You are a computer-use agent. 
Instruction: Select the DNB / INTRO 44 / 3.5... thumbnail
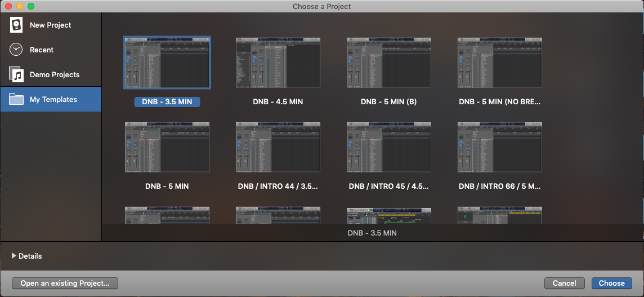coord(278,147)
